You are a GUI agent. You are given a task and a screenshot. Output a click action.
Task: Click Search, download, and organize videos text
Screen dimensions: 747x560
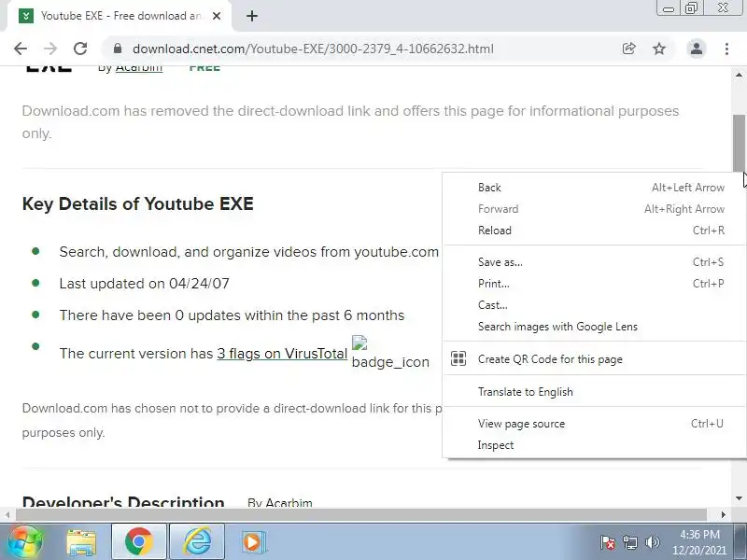[248, 252]
